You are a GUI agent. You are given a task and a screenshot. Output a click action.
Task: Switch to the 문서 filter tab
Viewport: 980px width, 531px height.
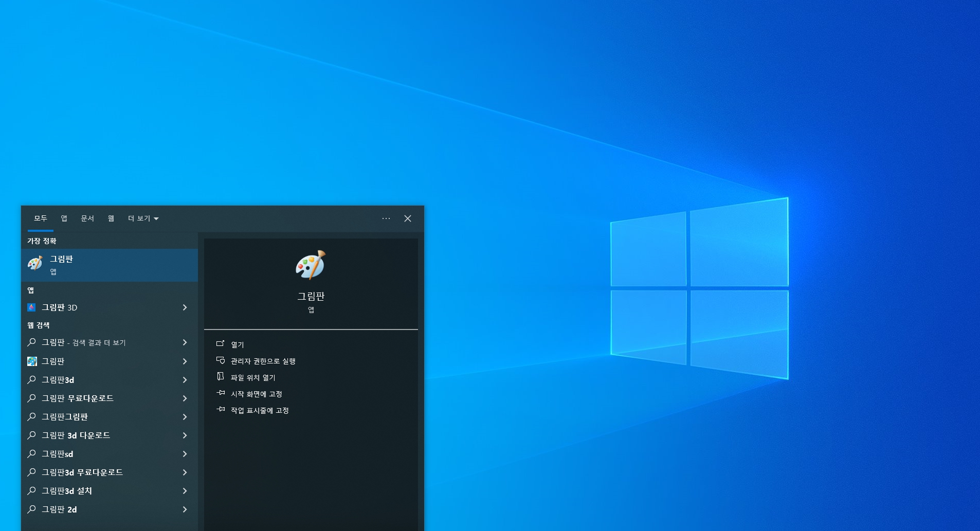click(x=87, y=218)
